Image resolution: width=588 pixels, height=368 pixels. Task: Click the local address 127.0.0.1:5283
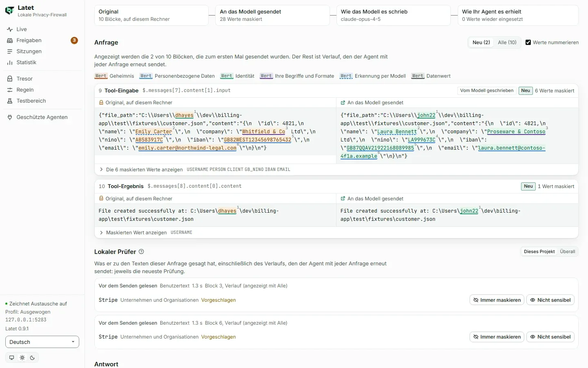pyautogui.click(x=26, y=320)
